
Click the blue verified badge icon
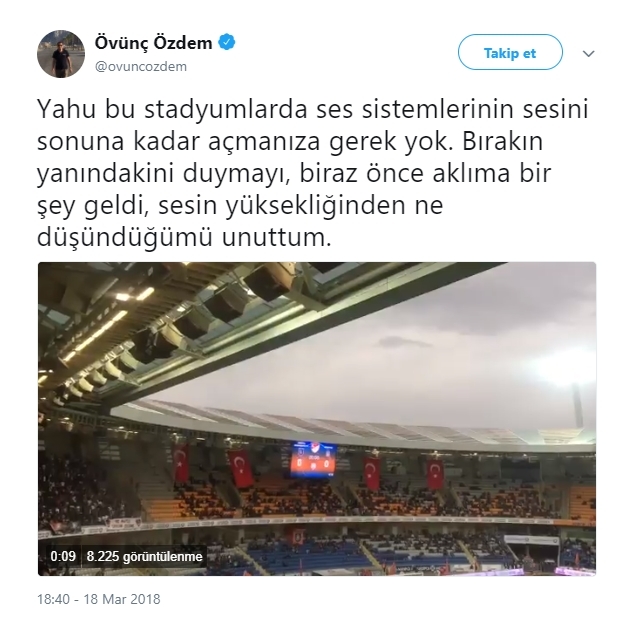[227, 42]
